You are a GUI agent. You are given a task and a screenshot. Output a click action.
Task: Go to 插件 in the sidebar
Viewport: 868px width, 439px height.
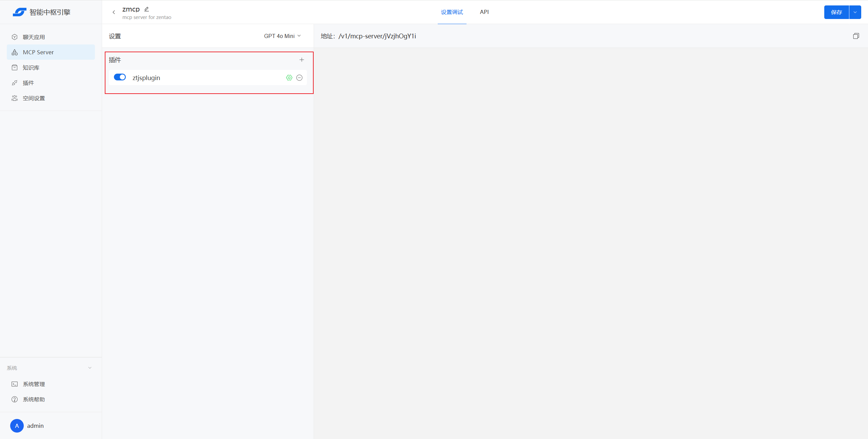point(28,83)
